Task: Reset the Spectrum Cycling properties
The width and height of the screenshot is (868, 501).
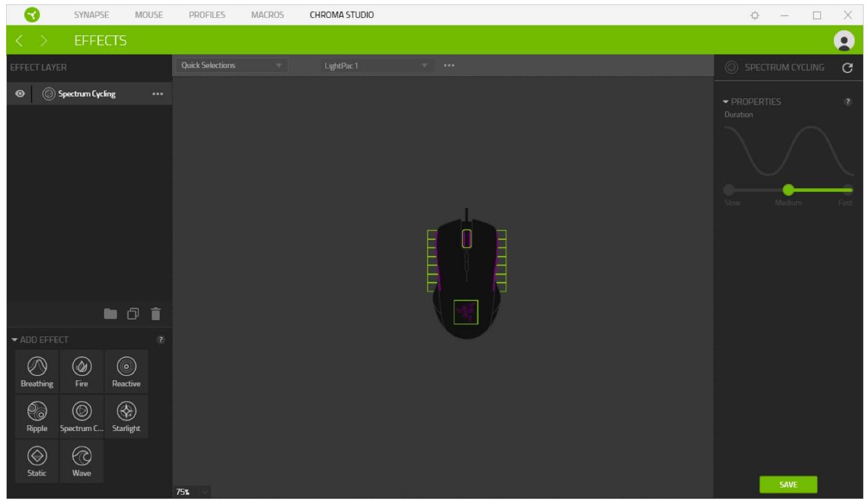Action: tap(848, 68)
